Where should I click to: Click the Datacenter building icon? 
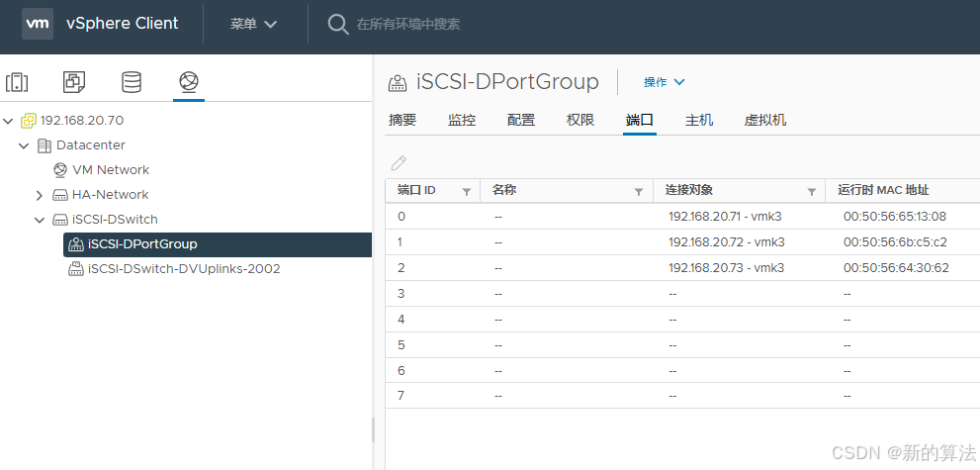tap(45, 145)
